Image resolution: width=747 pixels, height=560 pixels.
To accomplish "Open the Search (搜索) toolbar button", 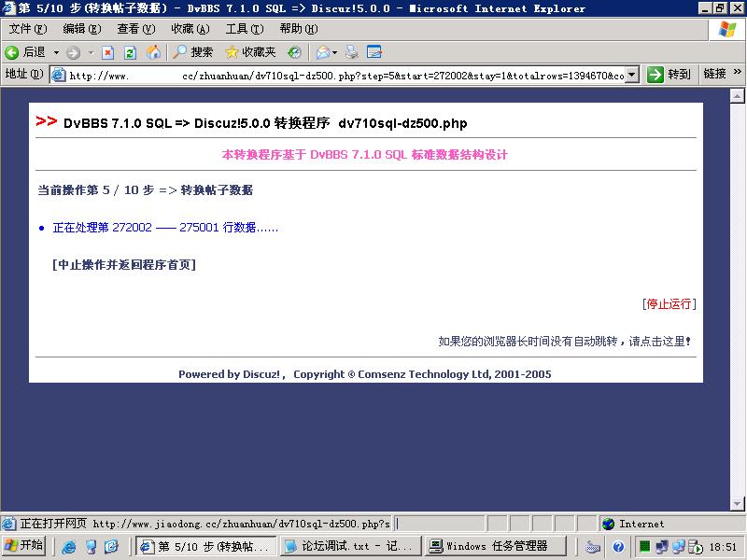I will pyautogui.click(x=192, y=52).
